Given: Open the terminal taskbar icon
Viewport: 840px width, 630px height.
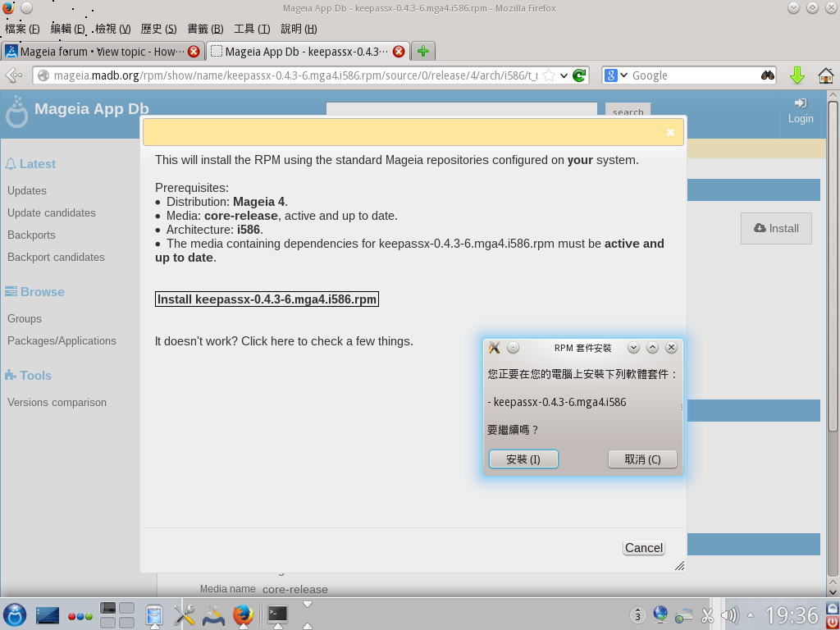Looking at the screenshot, I should (x=277, y=614).
